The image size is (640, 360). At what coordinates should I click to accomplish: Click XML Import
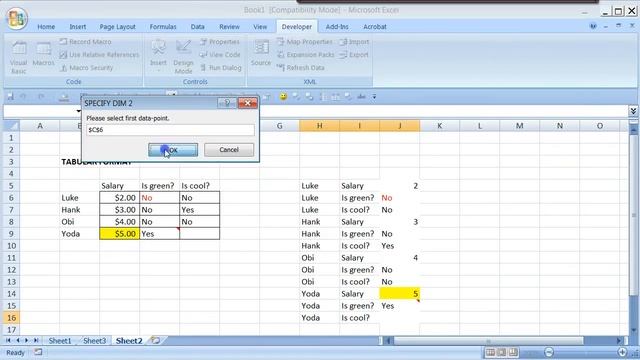[x=354, y=42]
